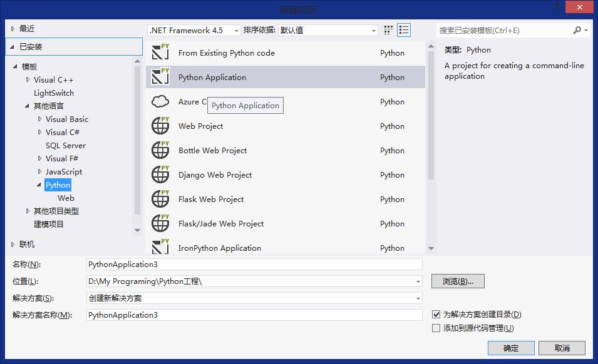Viewport: 598px width, 364px height.
Task: Click the Web Project globe icon
Action: 160,126
